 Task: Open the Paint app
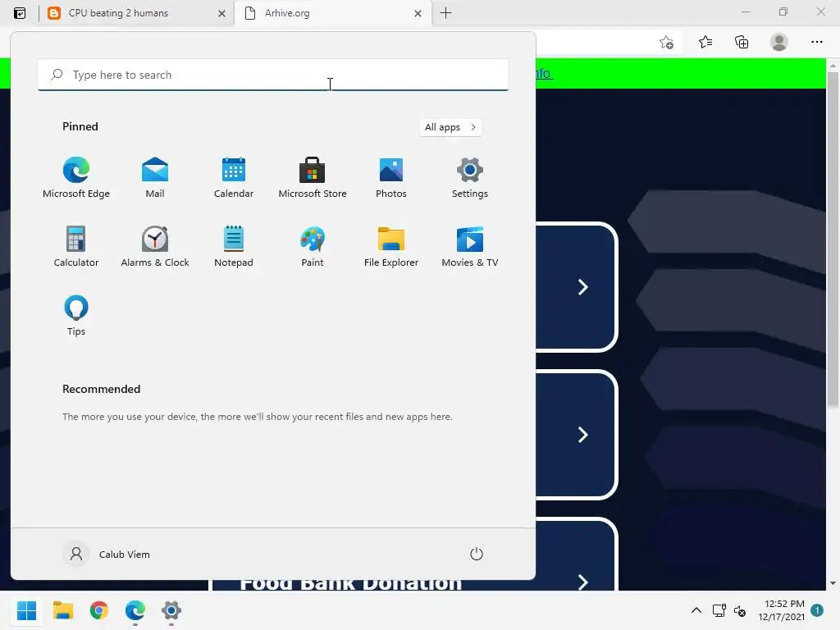pos(313,246)
